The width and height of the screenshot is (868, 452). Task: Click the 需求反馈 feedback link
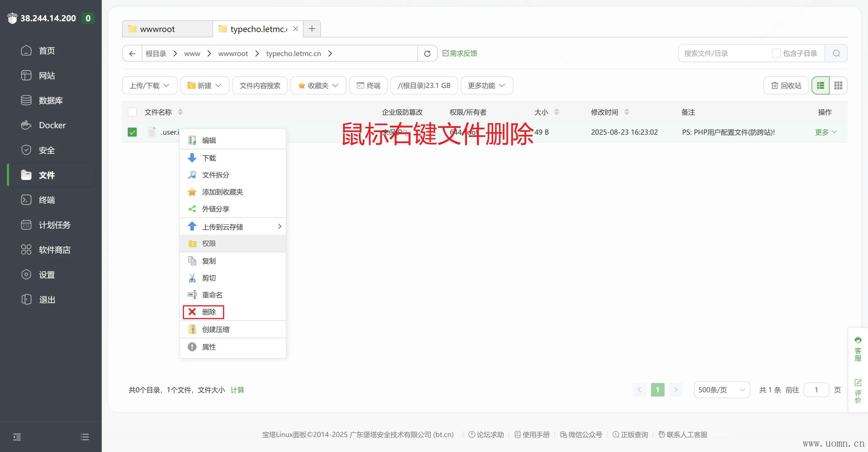(x=460, y=53)
